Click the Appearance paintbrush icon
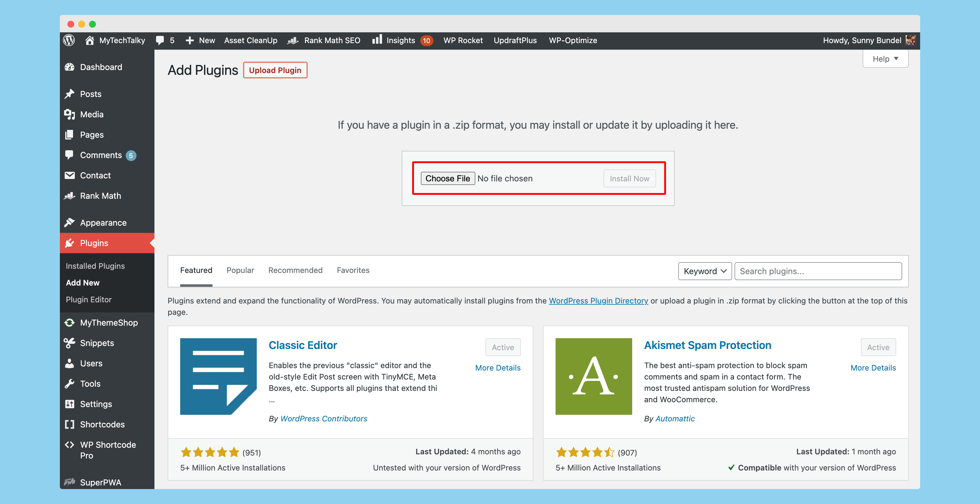Image resolution: width=980 pixels, height=504 pixels. click(x=69, y=223)
